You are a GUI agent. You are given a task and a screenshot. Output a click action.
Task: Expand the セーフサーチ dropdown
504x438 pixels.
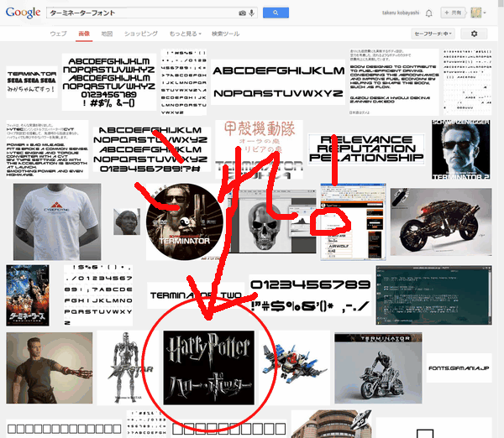(x=433, y=34)
